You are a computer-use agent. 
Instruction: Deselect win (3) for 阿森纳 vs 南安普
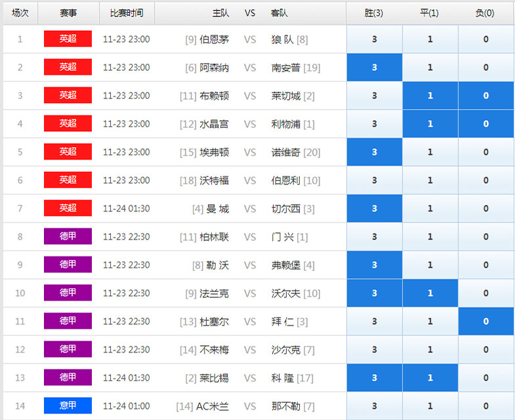(x=375, y=68)
